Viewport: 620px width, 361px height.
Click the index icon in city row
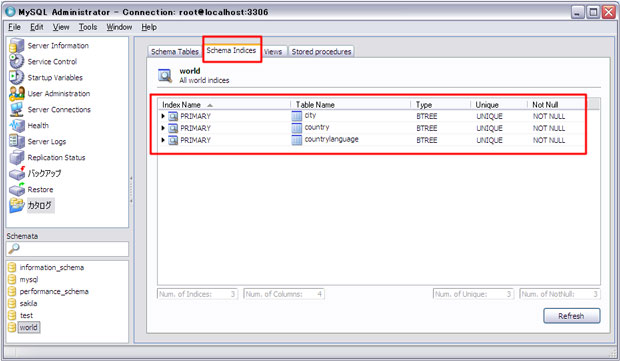pyautogui.click(x=173, y=116)
